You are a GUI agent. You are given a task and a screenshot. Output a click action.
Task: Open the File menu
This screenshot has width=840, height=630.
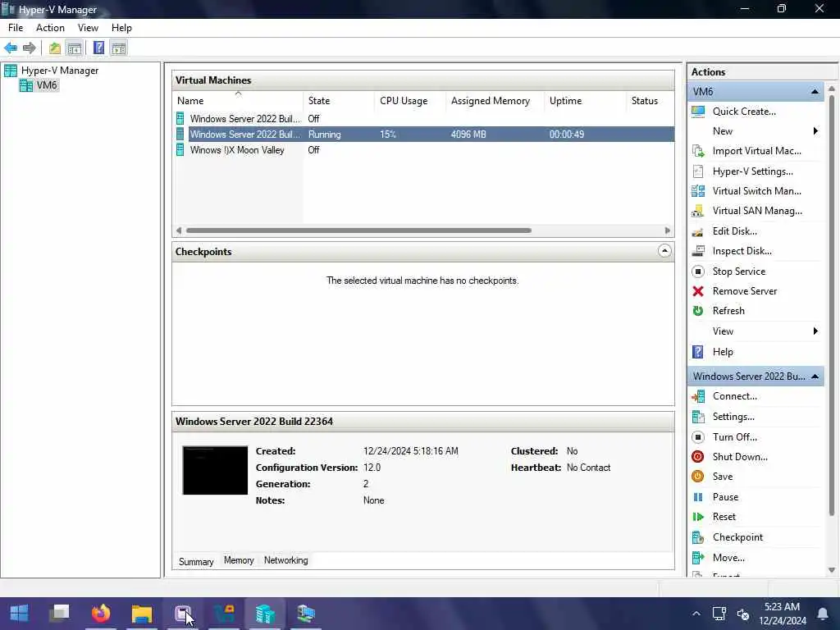(16, 28)
